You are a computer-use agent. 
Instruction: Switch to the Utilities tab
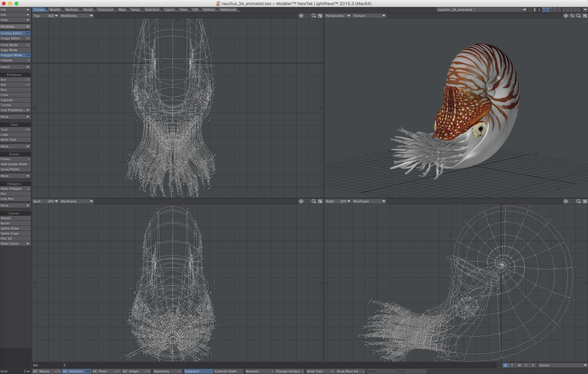point(209,10)
